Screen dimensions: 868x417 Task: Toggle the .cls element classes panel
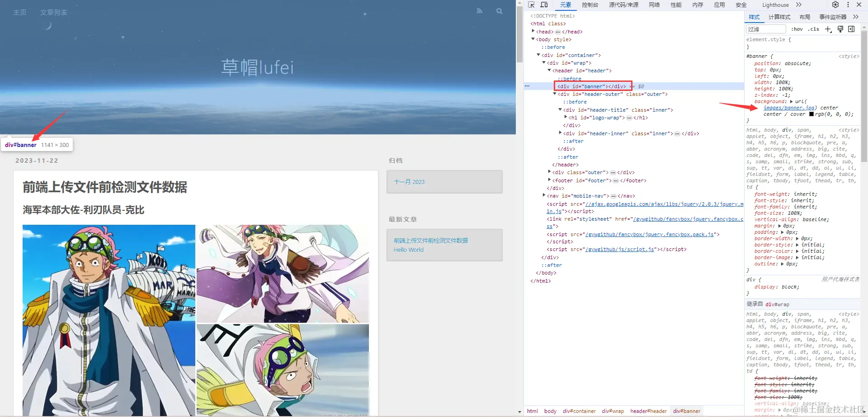coord(814,29)
